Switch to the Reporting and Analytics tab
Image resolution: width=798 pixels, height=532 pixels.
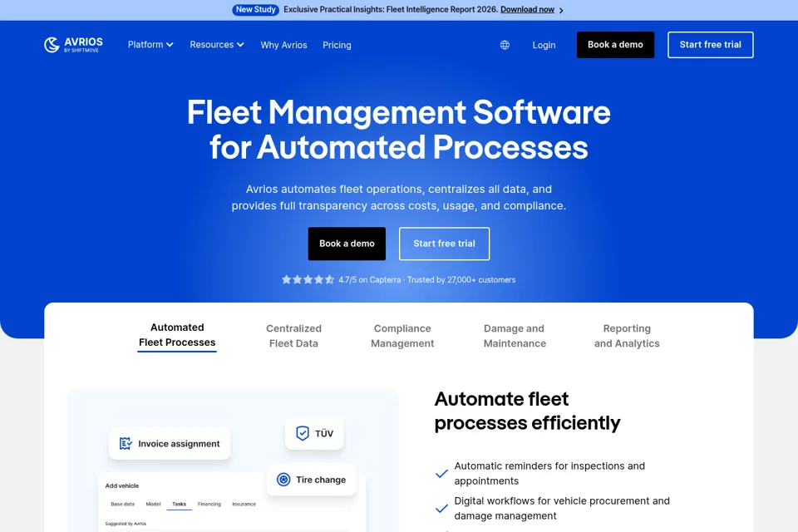pos(627,336)
